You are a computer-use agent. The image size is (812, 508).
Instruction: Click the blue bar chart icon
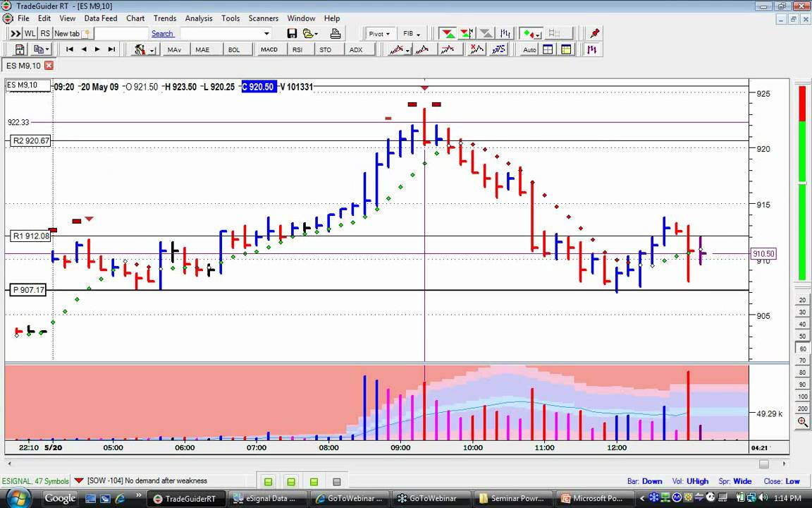(x=505, y=34)
